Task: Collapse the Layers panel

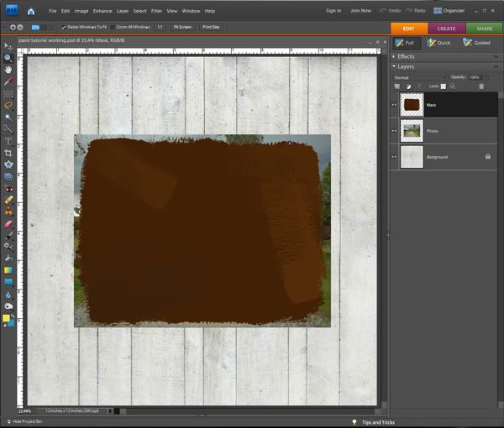Action: [394, 66]
